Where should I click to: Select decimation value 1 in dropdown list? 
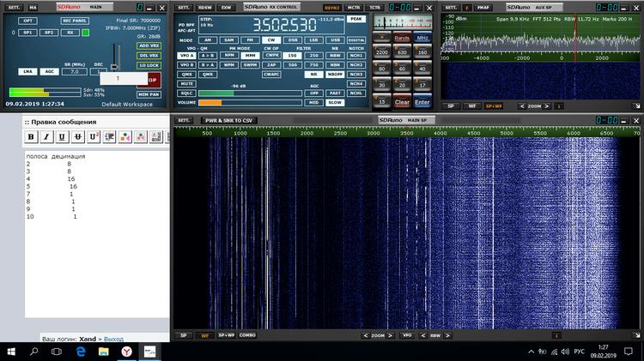point(118,78)
